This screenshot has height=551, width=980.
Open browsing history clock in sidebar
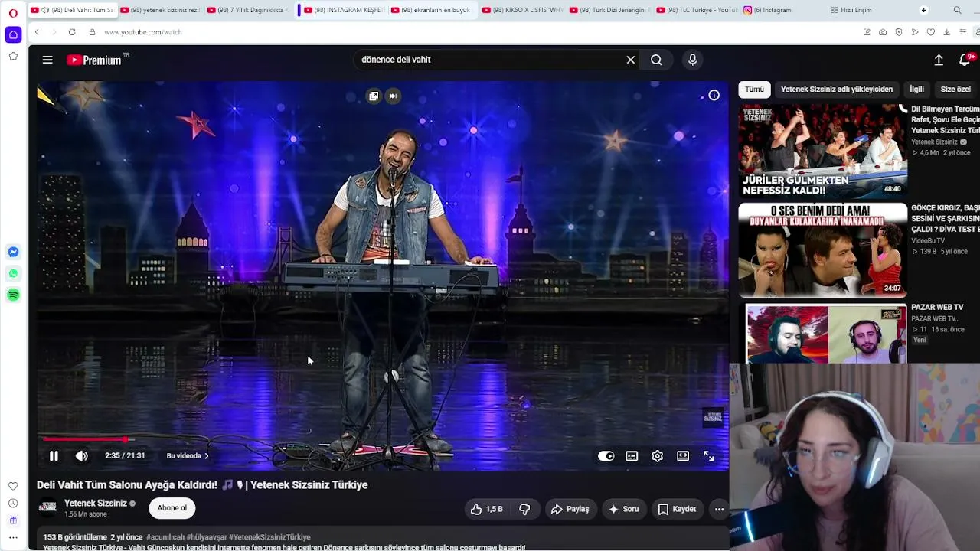(13, 504)
